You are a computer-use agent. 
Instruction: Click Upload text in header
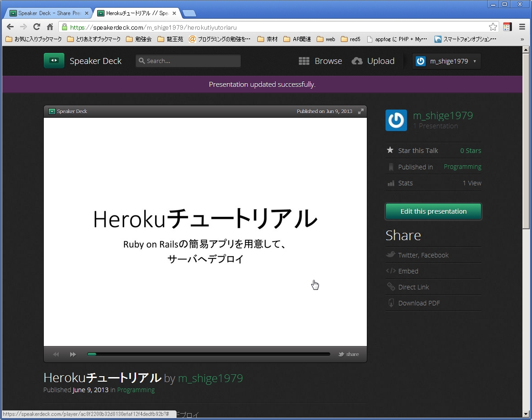click(x=381, y=61)
